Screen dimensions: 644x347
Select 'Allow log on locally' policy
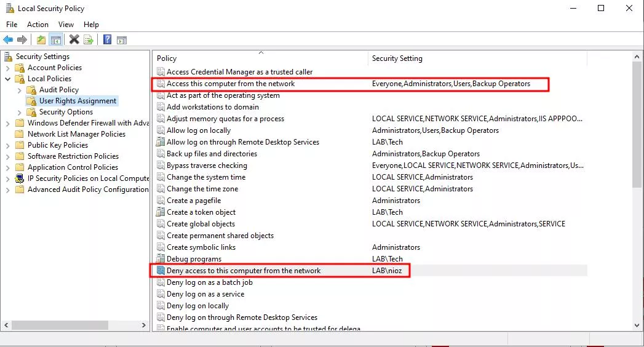199,130
